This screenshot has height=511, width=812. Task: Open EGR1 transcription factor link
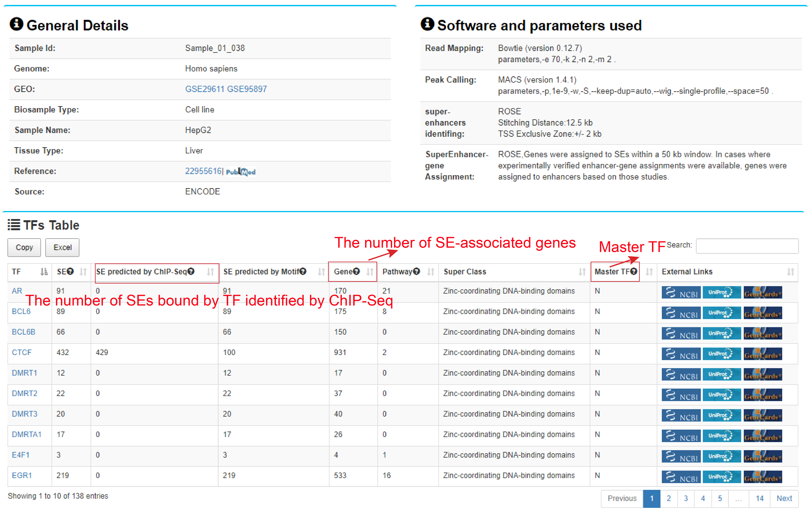[22, 476]
